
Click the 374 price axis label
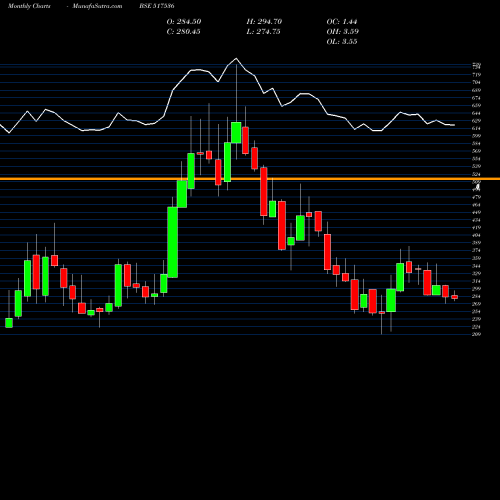click(476, 251)
